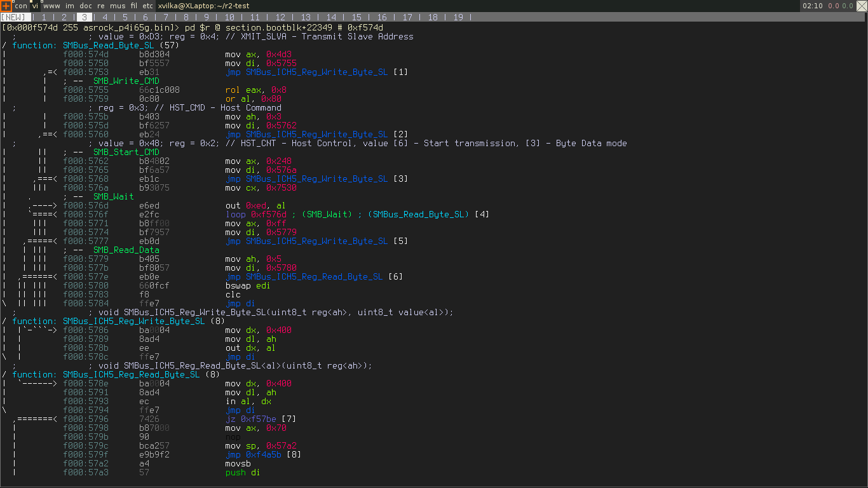
Task: Switch to tab 2 in the tab line
Action: point(64,17)
